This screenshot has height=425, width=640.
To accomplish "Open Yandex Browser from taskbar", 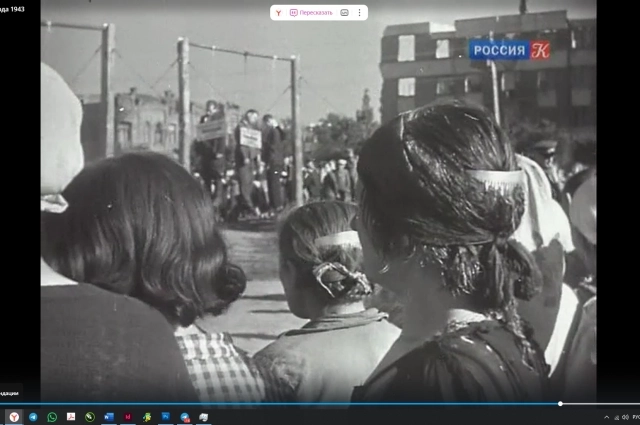I will [14, 417].
